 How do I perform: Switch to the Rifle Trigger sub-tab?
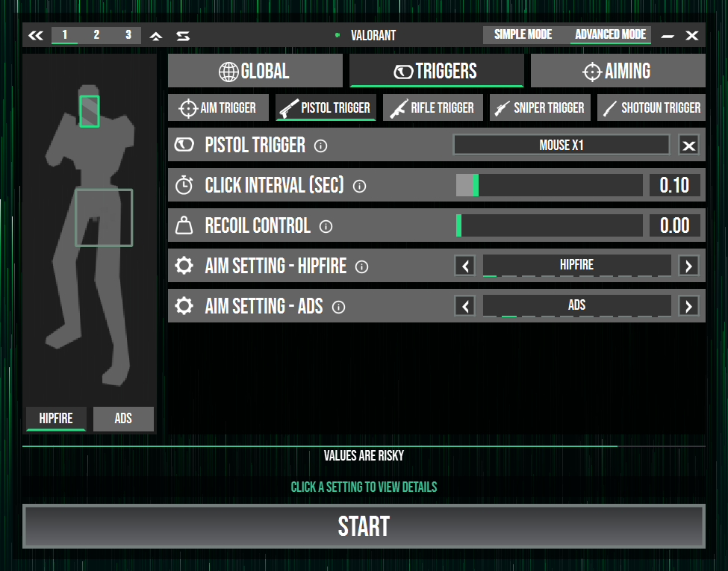[433, 107]
